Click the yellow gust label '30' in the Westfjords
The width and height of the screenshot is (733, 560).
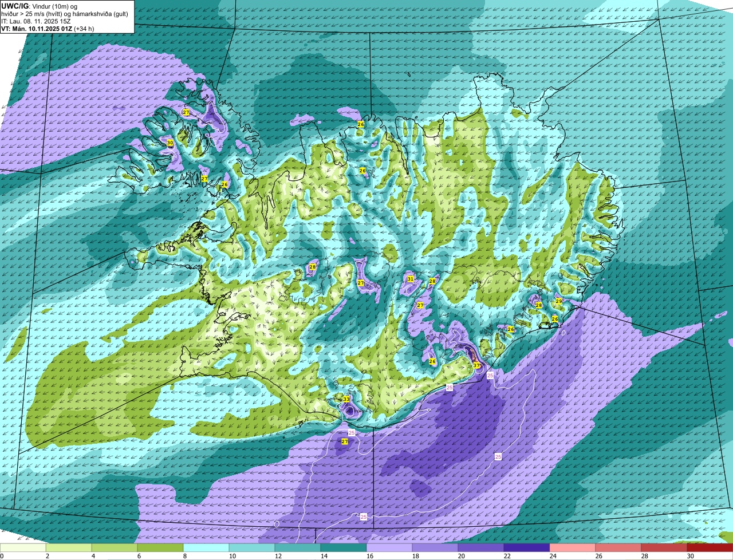point(170,143)
